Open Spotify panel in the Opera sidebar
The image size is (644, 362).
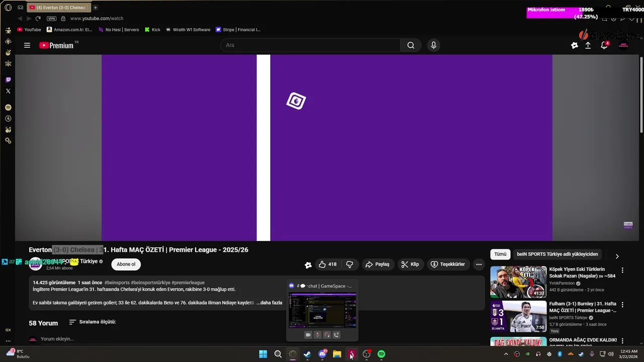coord(8,108)
